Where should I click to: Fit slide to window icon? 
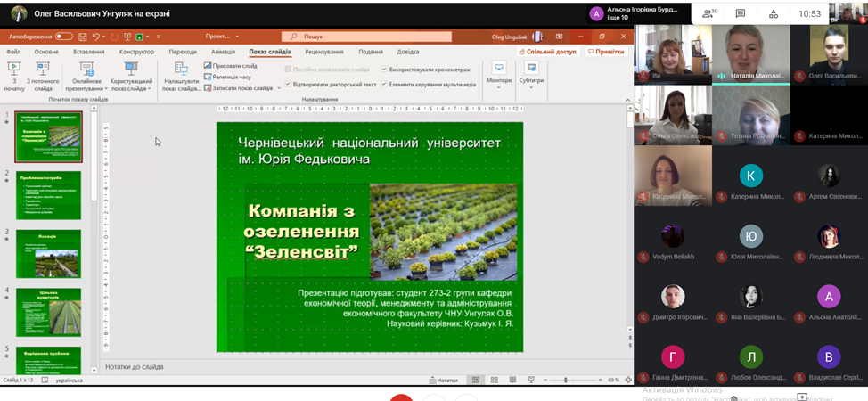pyautogui.click(x=627, y=381)
